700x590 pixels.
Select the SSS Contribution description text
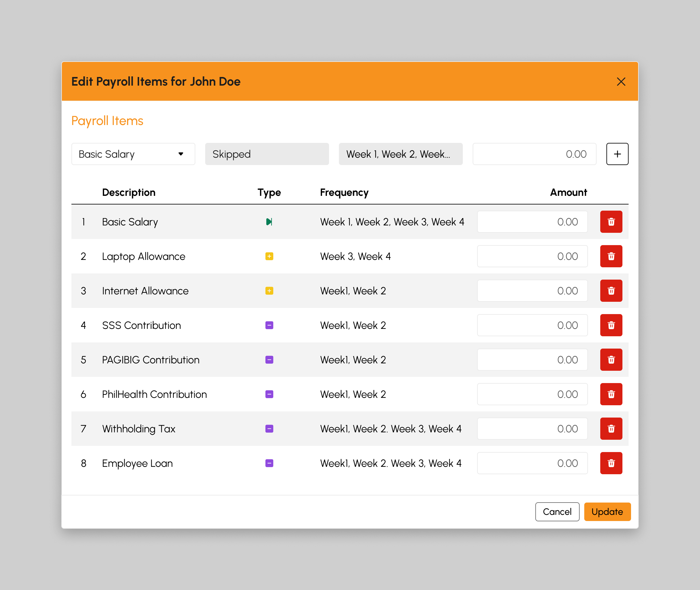coord(141,325)
